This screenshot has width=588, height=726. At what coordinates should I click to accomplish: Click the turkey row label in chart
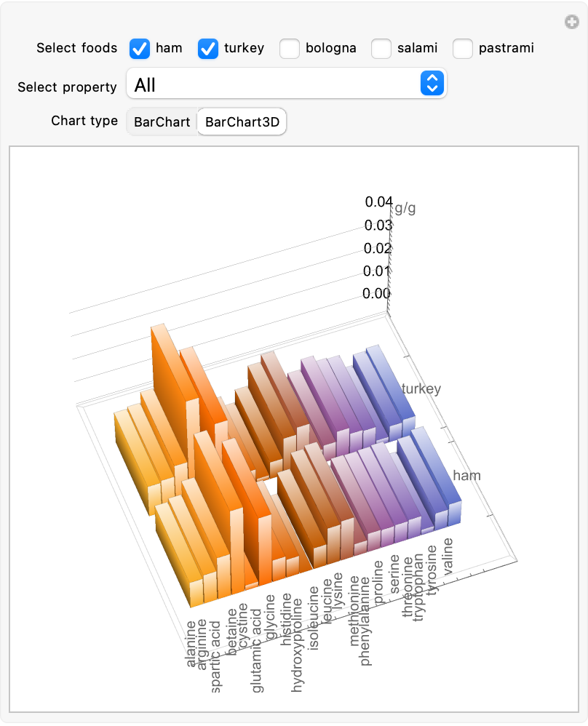click(421, 389)
